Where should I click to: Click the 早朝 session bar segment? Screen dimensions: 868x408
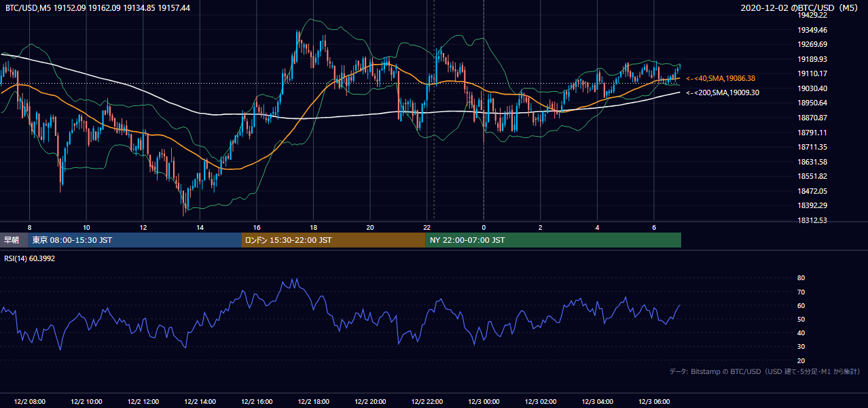[x=14, y=240]
